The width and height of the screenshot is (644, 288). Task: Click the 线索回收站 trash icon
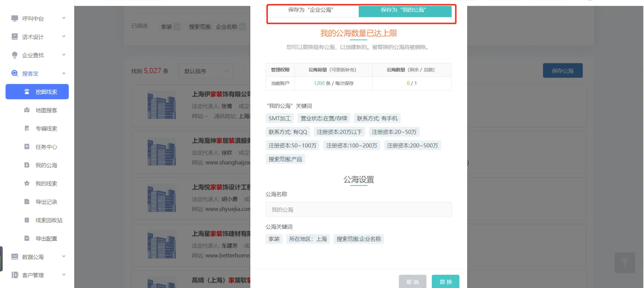(27, 220)
